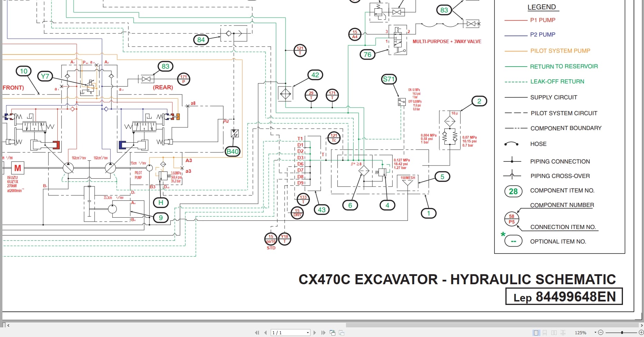Select the side-by-side page view icon
Screen dimensions: 644x337
(554, 332)
